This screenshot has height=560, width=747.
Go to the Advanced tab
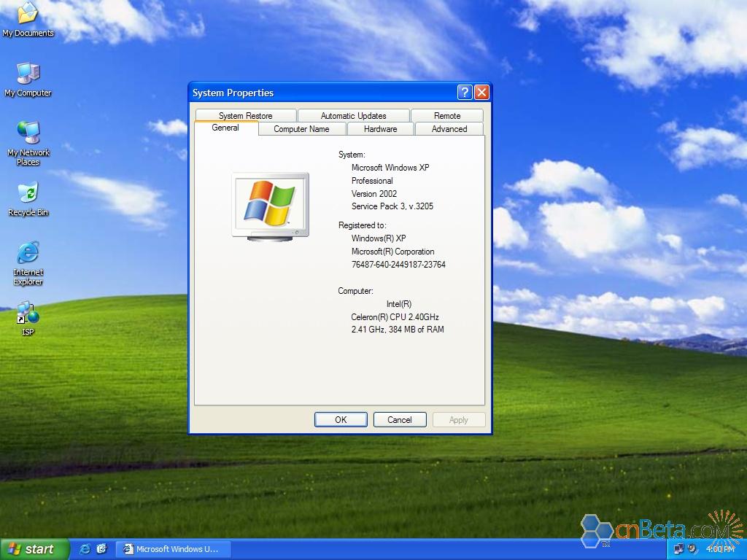(449, 129)
